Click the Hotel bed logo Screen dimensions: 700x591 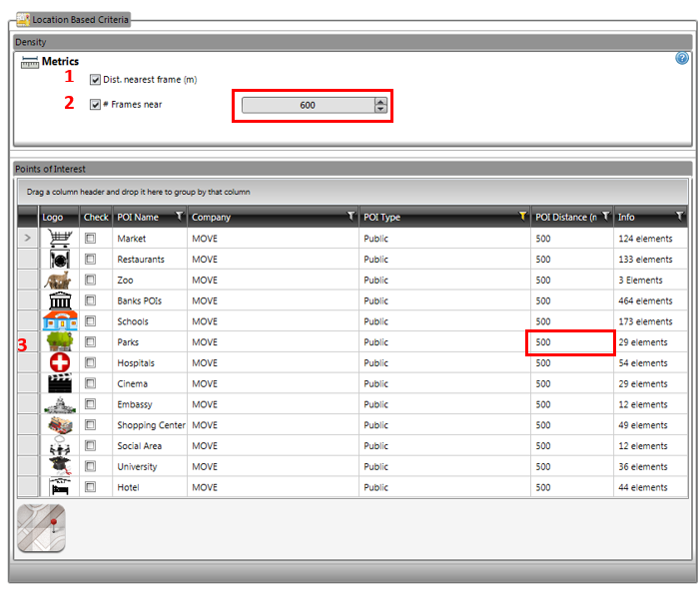pos(59,487)
